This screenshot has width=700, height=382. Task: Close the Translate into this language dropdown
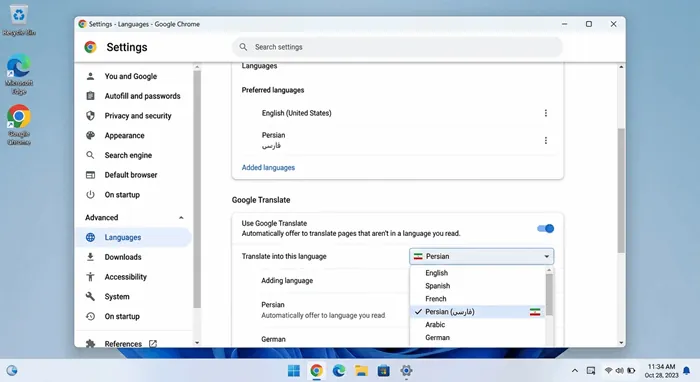[x=481, y=256]
